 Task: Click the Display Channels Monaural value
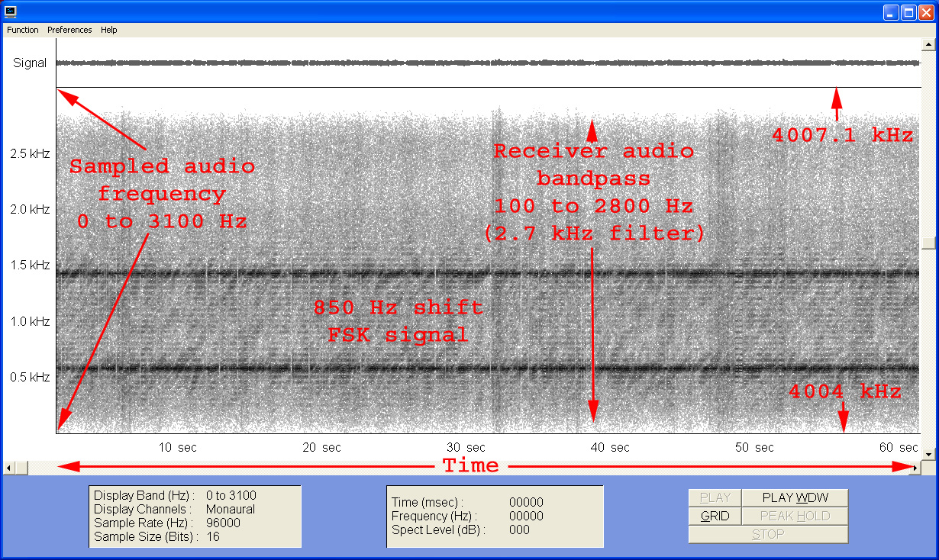(231, 510)
